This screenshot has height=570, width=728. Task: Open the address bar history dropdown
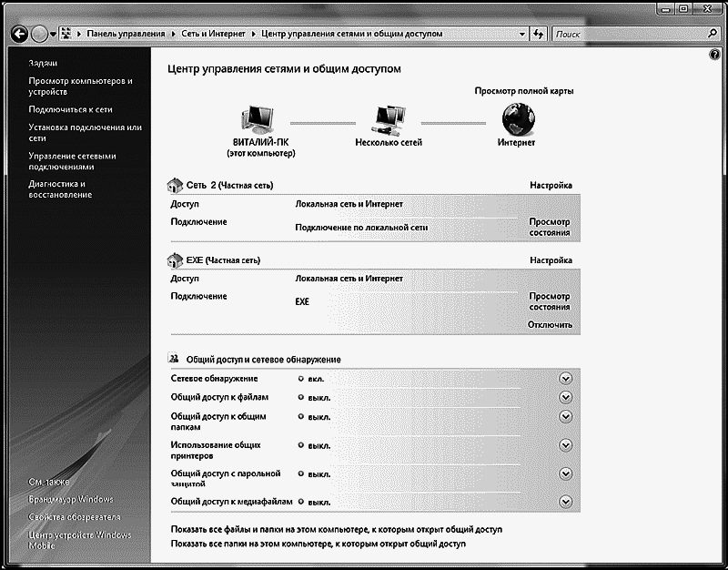pyautogui.click(x=521, y=34)
